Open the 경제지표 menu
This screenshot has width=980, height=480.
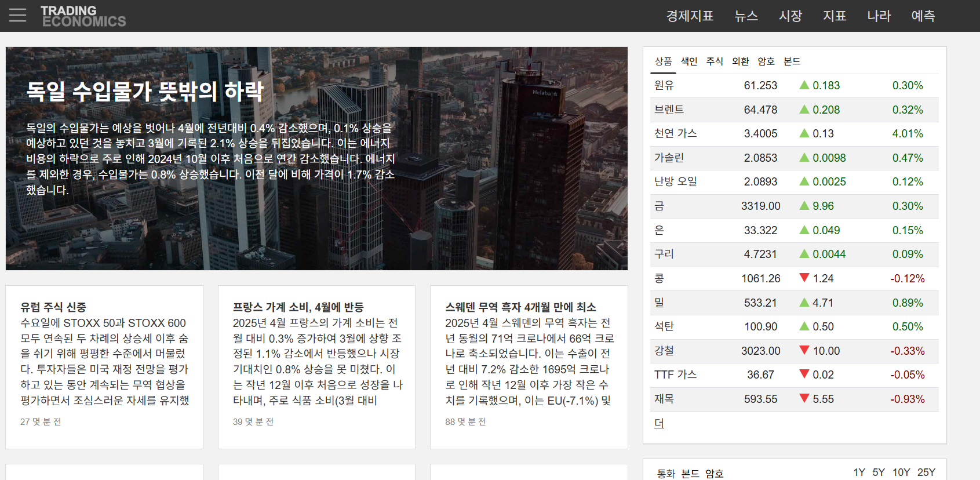coord(690,16)
